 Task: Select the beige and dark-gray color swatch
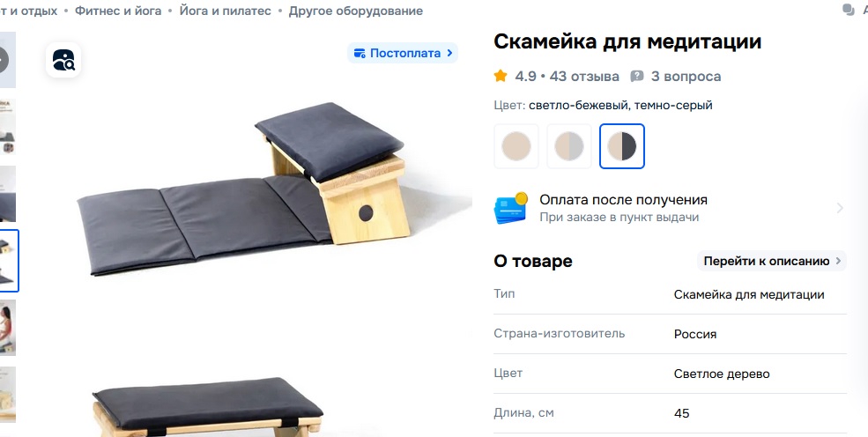[x=621, y=146]
